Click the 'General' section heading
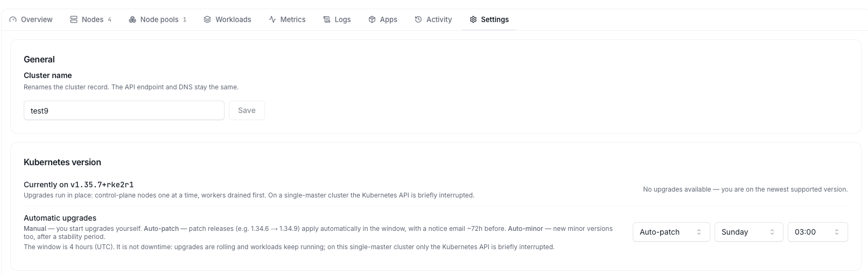The height and width of the screenshot is (275, 868). 39,59
